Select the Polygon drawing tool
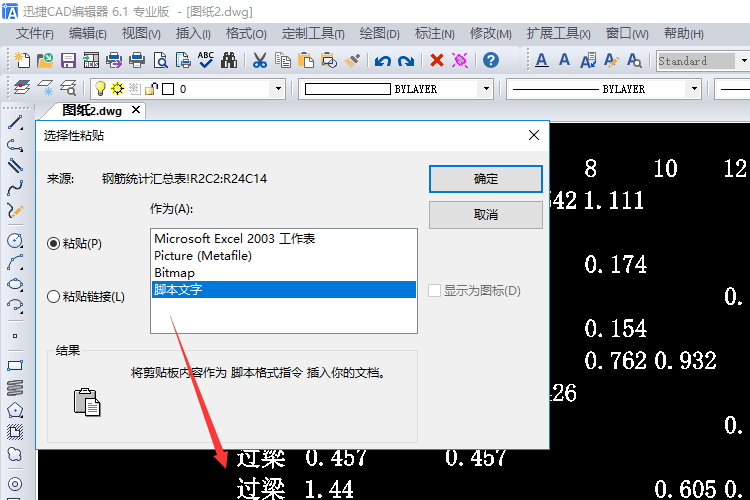Image resolution: width=750 pixels, height=500 pixels. click(x=15, y=410)
